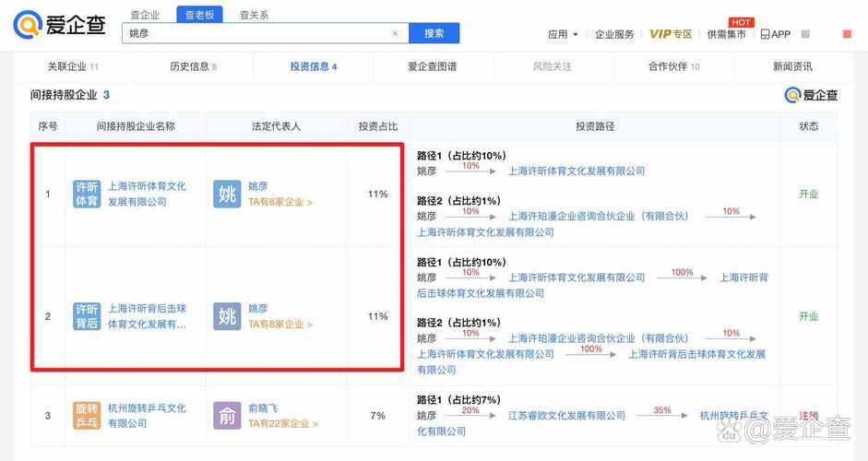Click the 开业 status in row 2
Image resolution: width=868 pixels, height=461 pixels.
tap(808, 316)
